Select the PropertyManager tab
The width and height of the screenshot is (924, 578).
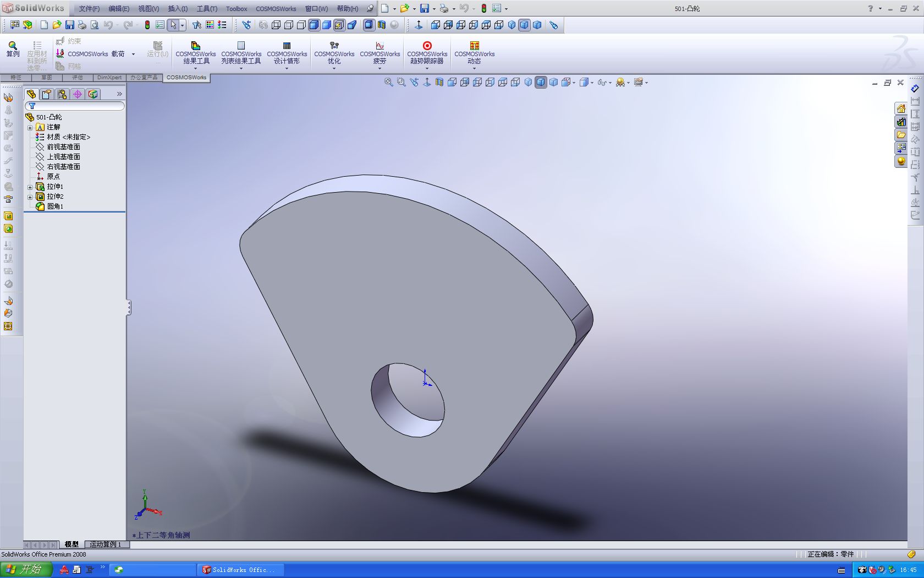pyautogui.click(x=47, y=94)
